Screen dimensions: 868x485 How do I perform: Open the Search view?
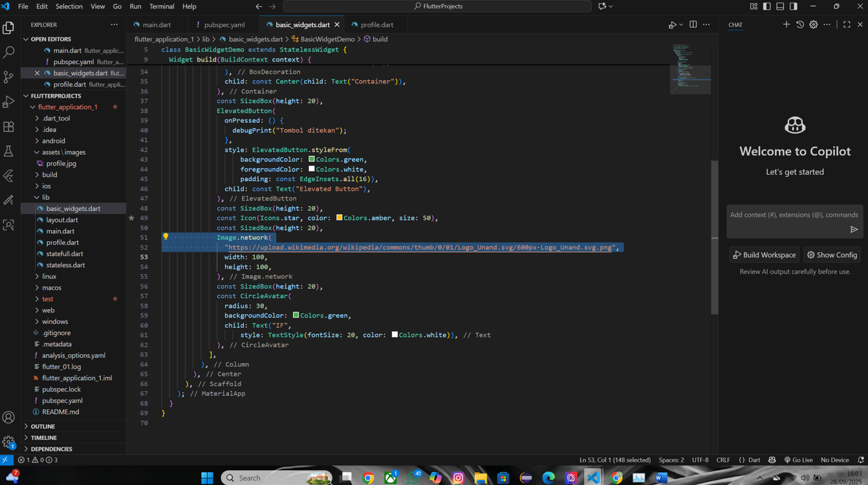click(x=8, y=52)
